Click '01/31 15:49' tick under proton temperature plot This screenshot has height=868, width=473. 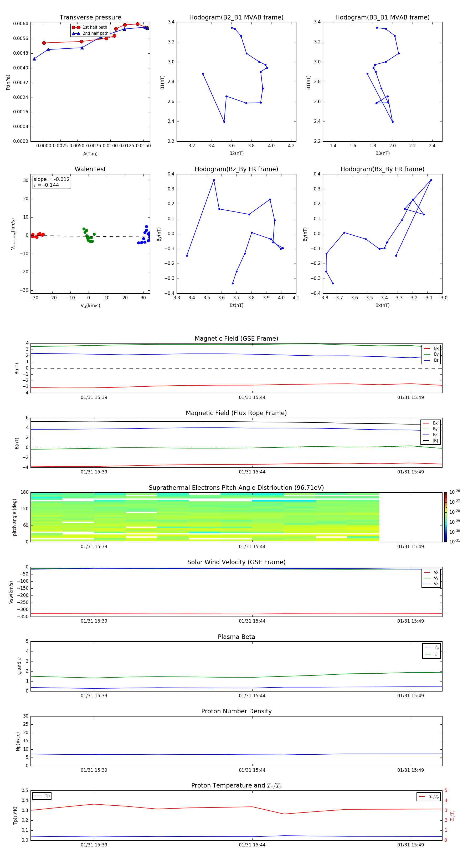pos(410,845)
